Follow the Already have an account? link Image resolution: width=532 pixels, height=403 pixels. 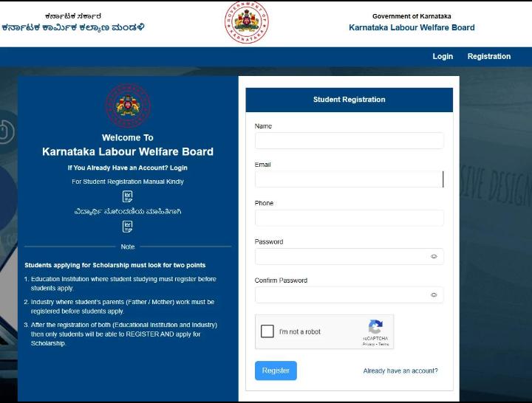[x=400, y=371]
